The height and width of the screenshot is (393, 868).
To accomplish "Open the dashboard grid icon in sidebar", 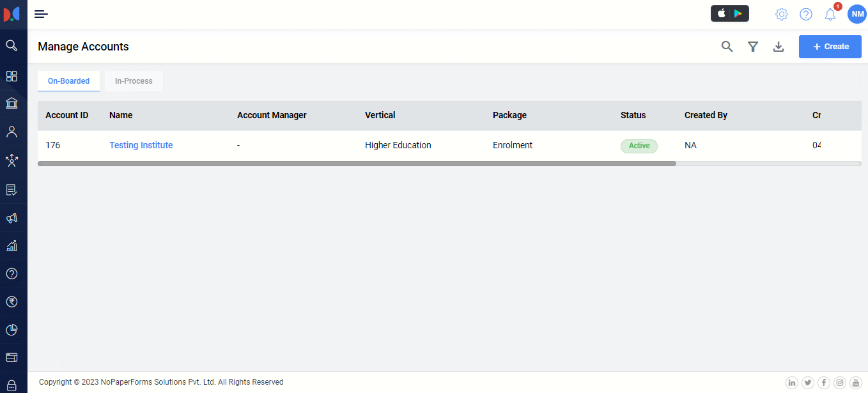I will 12,76.
